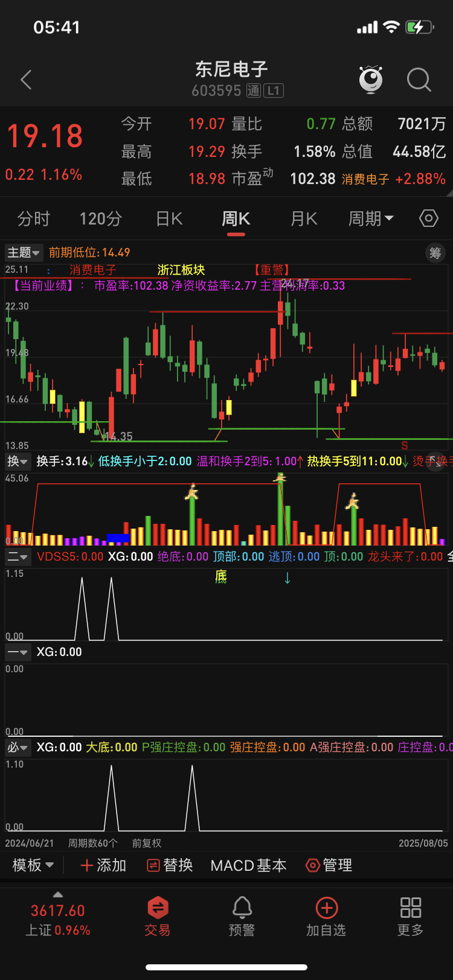
Task: Switch to 月K tab
Action: [x=304, y=218]
